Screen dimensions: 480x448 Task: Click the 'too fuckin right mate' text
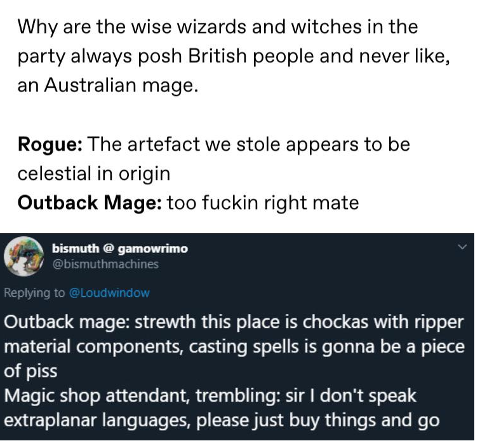pyautogui.click(x=263, y=203)
